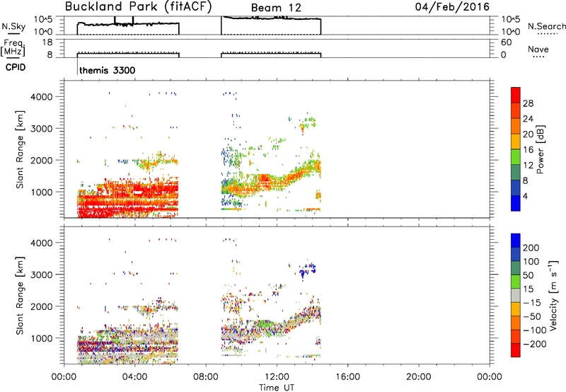Click the "200" velocity colorbar label
566x392 pixels.
tap(531, 248)
